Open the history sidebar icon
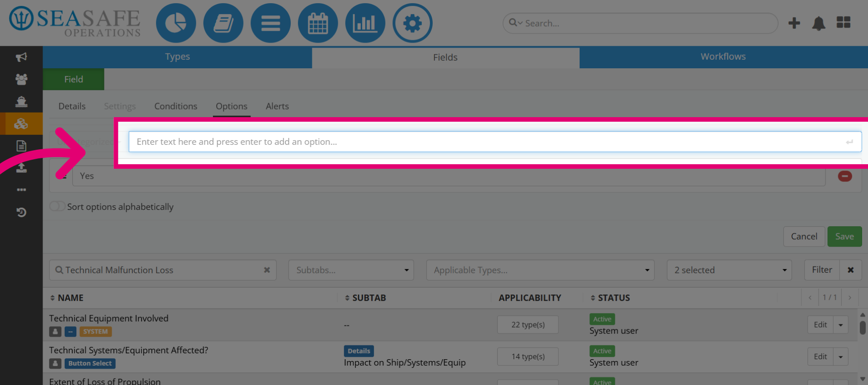 pos(21,212)
